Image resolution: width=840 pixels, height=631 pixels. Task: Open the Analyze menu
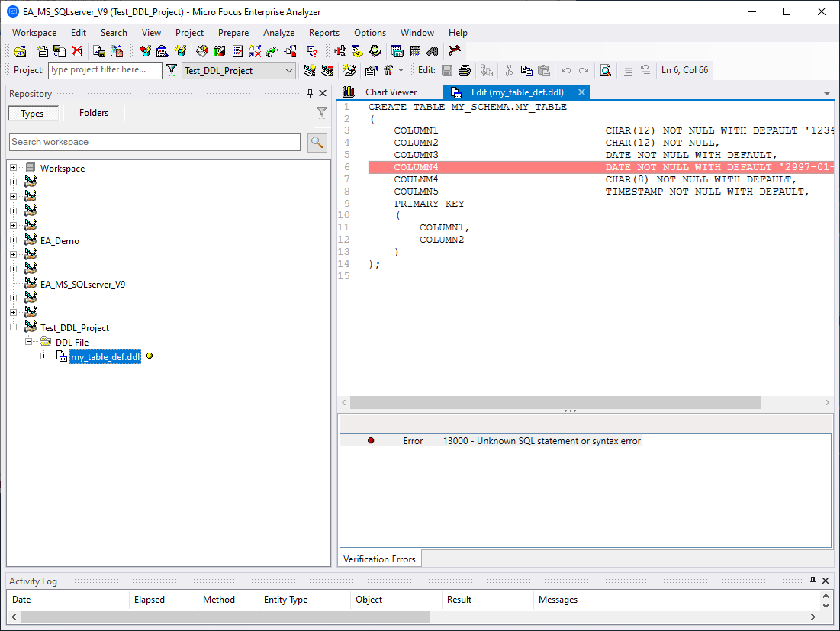click(278, 33)
